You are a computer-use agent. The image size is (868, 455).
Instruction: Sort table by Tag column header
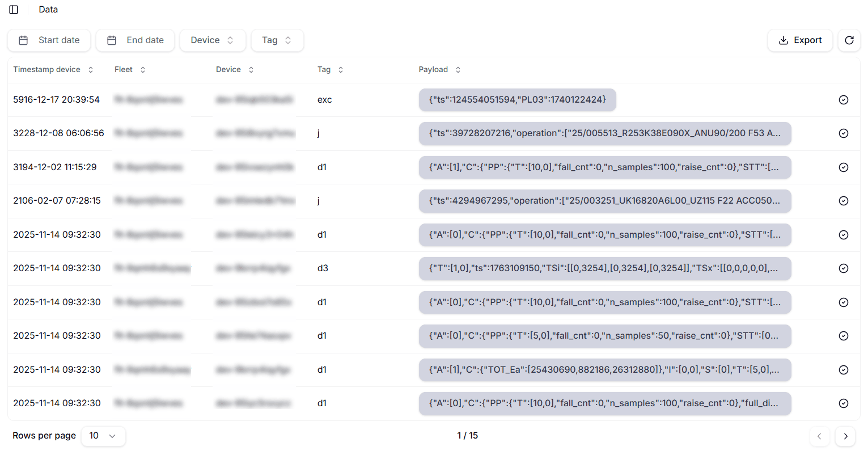(x=330, y=70)
